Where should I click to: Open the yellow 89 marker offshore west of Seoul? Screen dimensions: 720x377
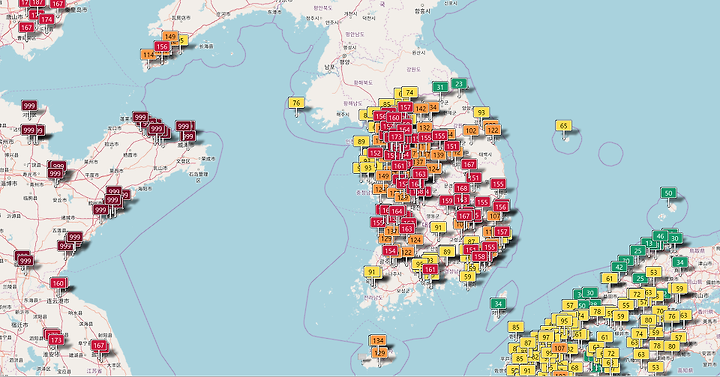click(361, 142)
